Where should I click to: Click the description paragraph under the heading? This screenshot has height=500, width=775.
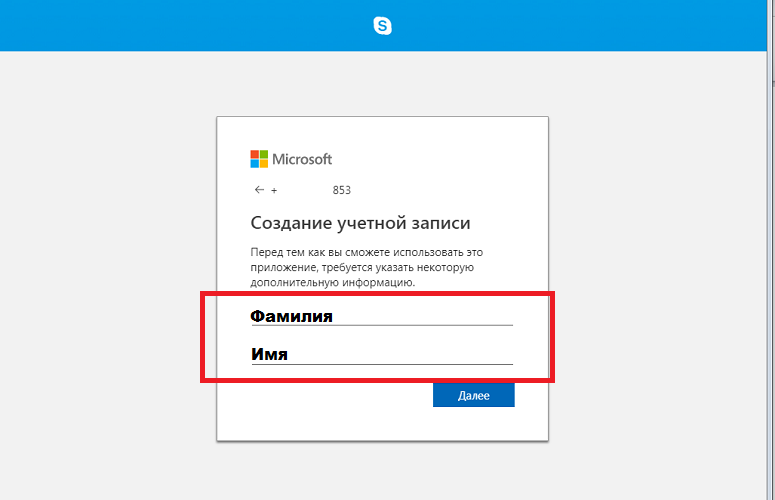point(366,267)
